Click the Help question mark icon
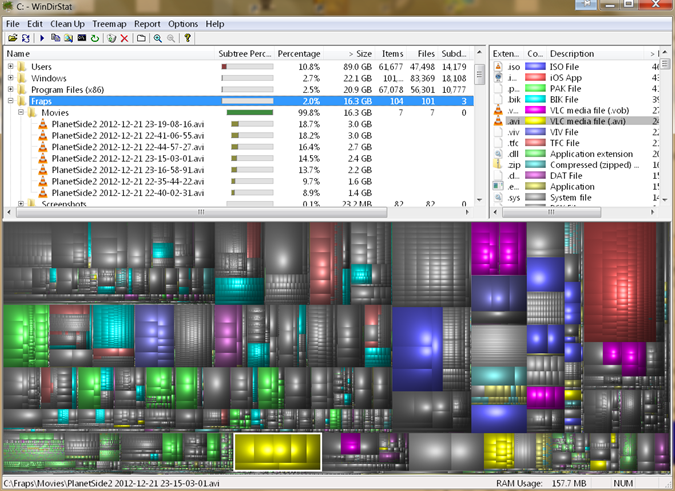This screenshot has width=675, height=491. point(188,38)
